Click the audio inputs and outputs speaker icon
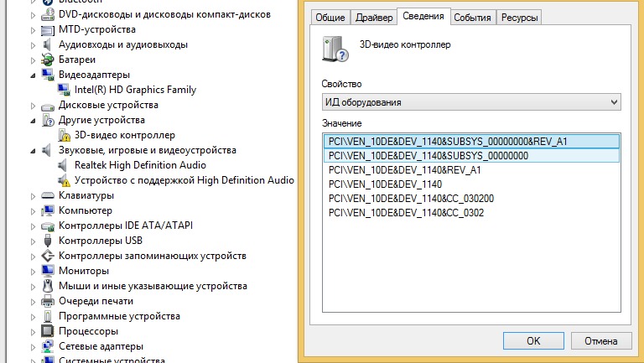644x363 pixels. pos(48,44)
